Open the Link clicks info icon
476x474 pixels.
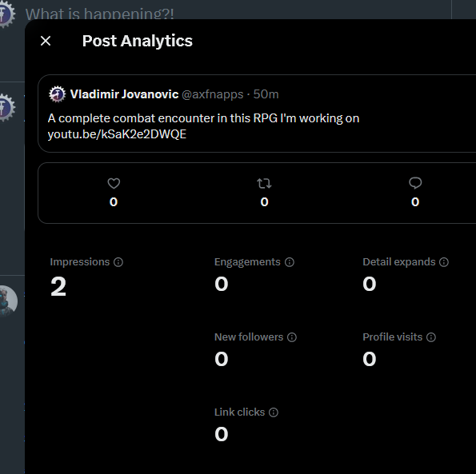tap(274, 412)
